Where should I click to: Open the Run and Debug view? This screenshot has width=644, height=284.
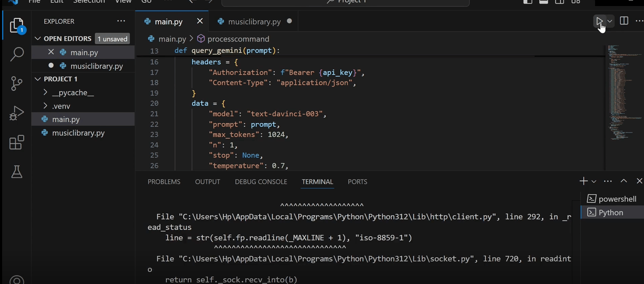tap(17, 113)
